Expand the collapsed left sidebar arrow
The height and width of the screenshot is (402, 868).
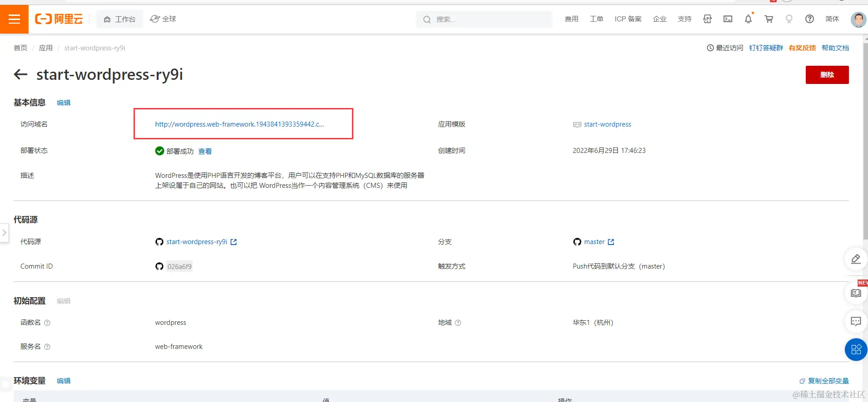4,233
